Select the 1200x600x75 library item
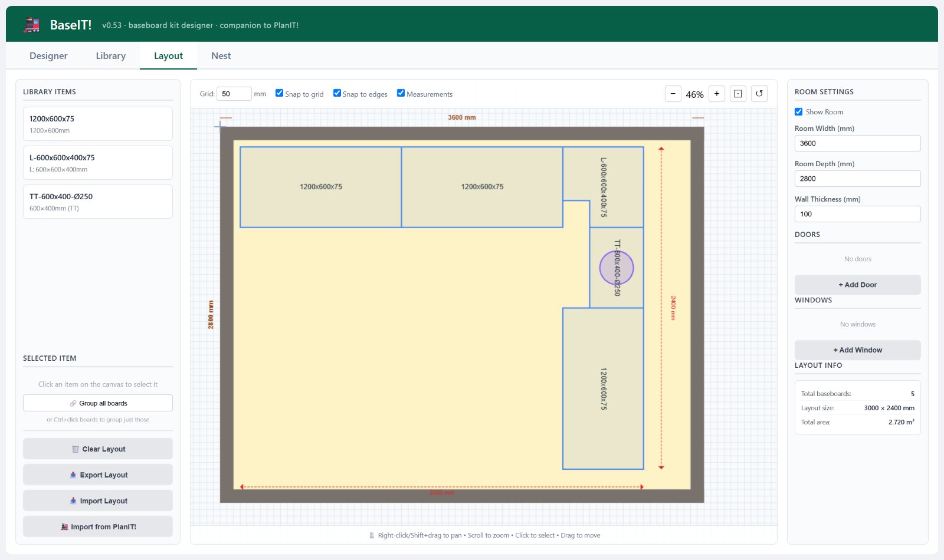Image resolution: width=944 pixels, height=560 pixels. point(98,124)
